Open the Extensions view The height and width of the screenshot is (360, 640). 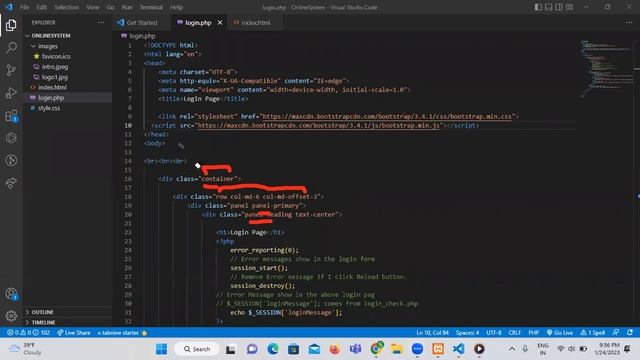click(11, 116)
